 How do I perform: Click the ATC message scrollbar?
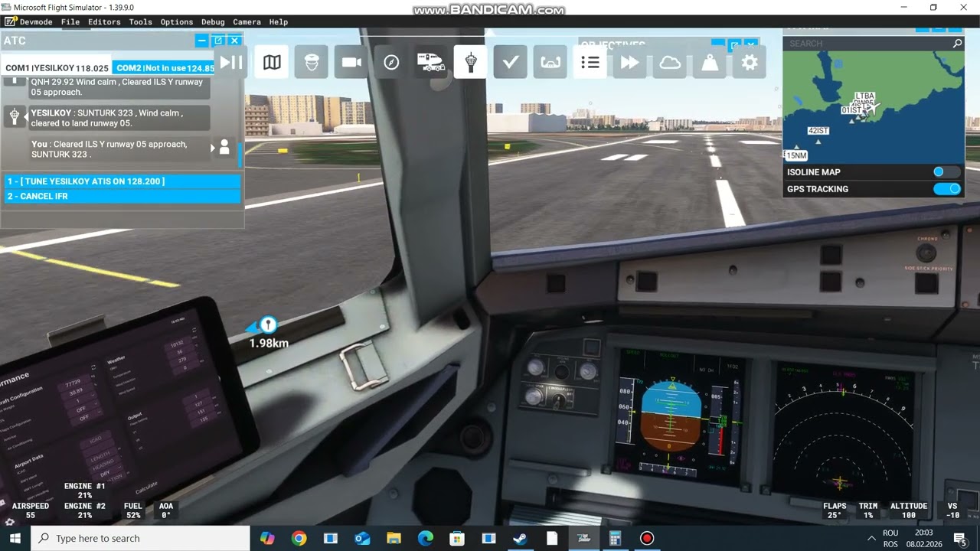click(x=240, y=155)
